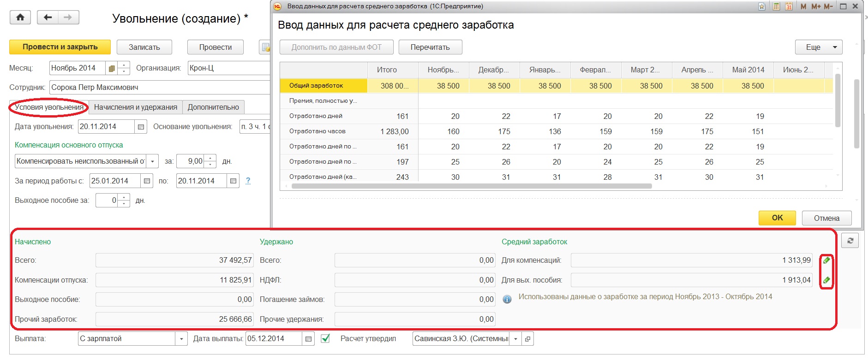Open the Еще dropdown menu
868x360 pixels.
818,47
